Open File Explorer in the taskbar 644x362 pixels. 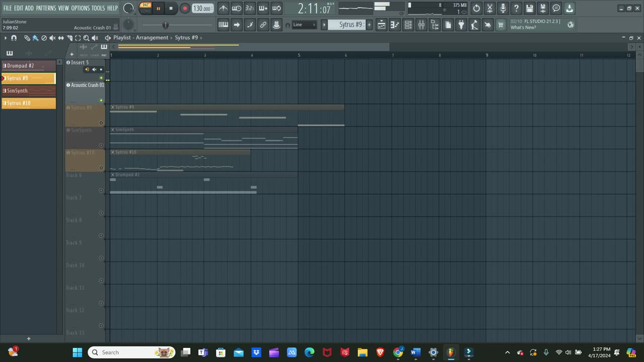point(362,352)
